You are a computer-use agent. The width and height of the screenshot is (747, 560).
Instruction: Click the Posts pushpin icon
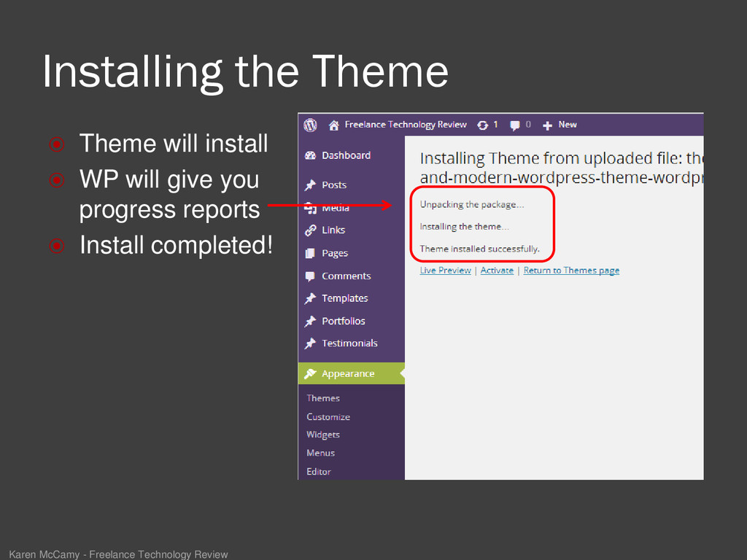(x=310, y=184)
